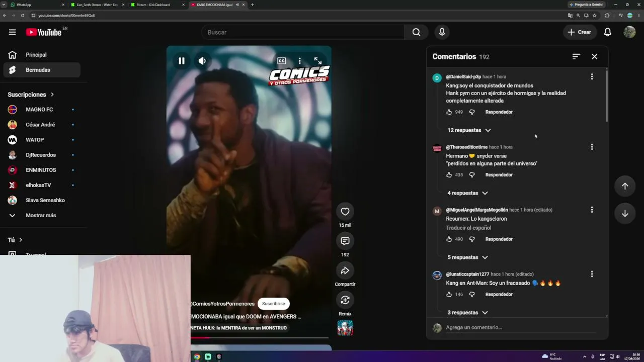Reply to lunaticcaptain1277's comment
644x362 pixels.
pos(499,295)
